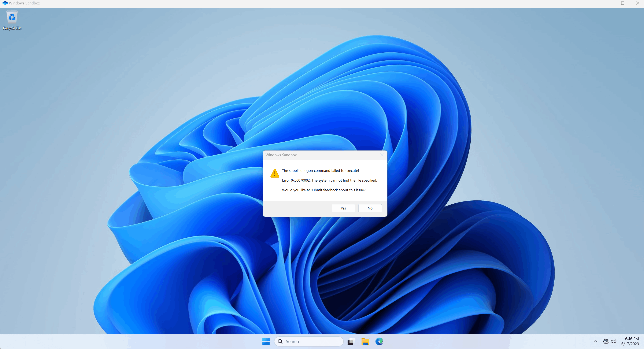Click the Start menu button
Screen dimensions: 644x349
[x=266, y=341]
